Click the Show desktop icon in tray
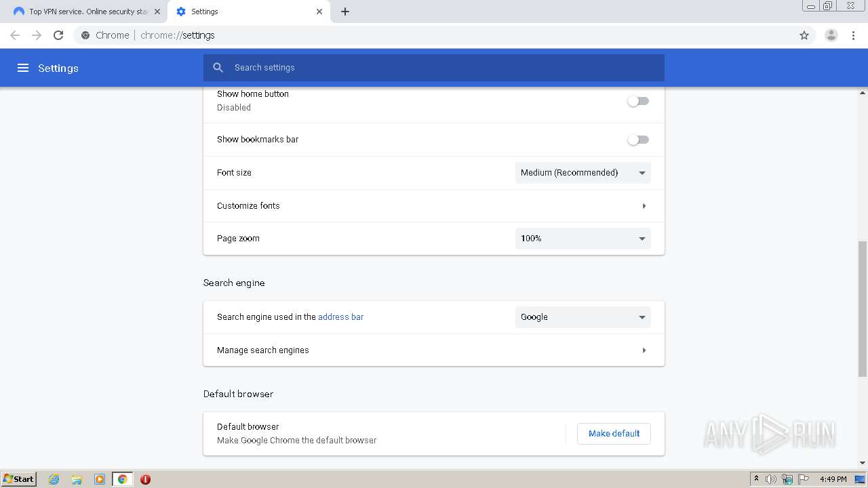 861,479
